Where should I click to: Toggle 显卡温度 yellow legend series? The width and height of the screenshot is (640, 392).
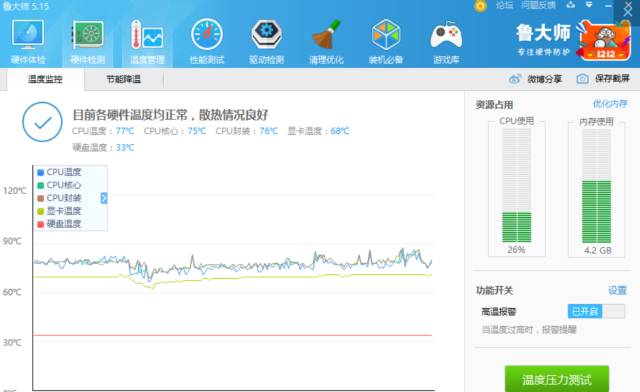coord(60,211)
